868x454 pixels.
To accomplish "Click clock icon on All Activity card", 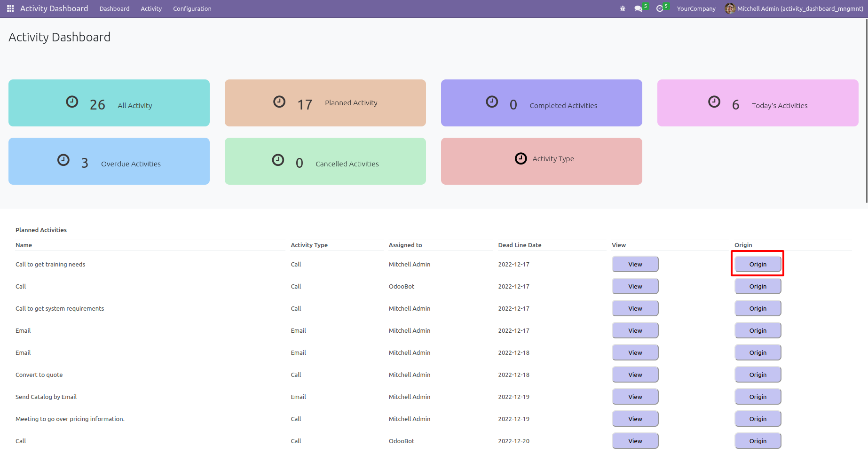I will click(72, 102).
